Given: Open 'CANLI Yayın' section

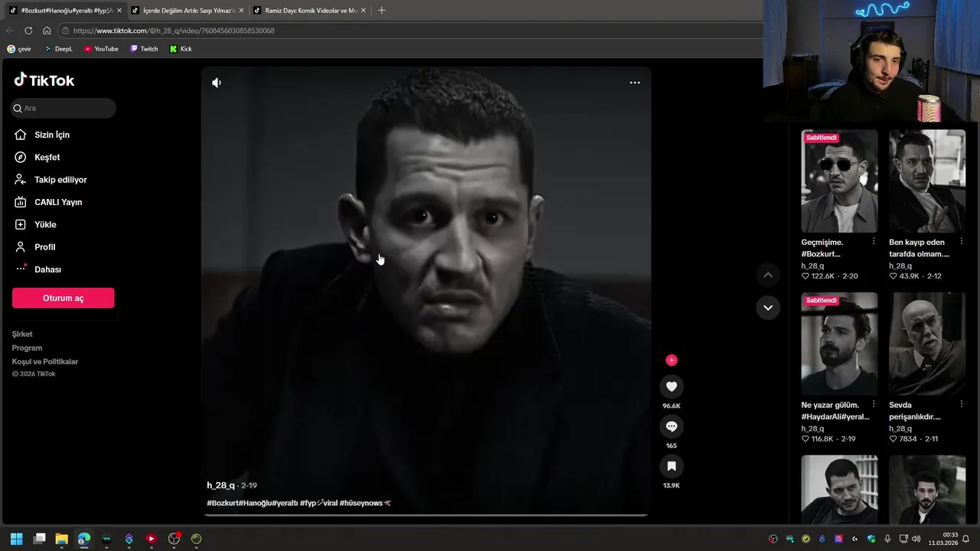Looking at the screenshot, I should (x=58, y=202).
